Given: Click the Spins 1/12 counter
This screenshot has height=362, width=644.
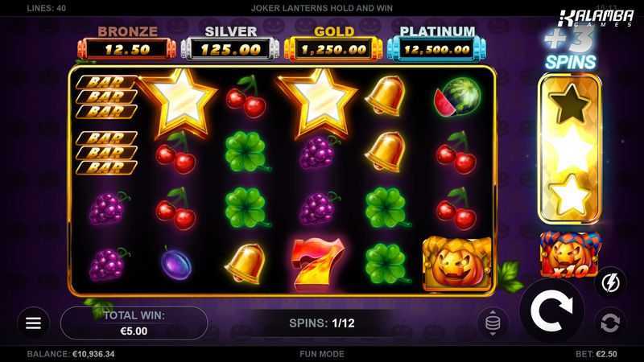Looking at the screenshot, I should pyautogui.click(x=321, y=323).
